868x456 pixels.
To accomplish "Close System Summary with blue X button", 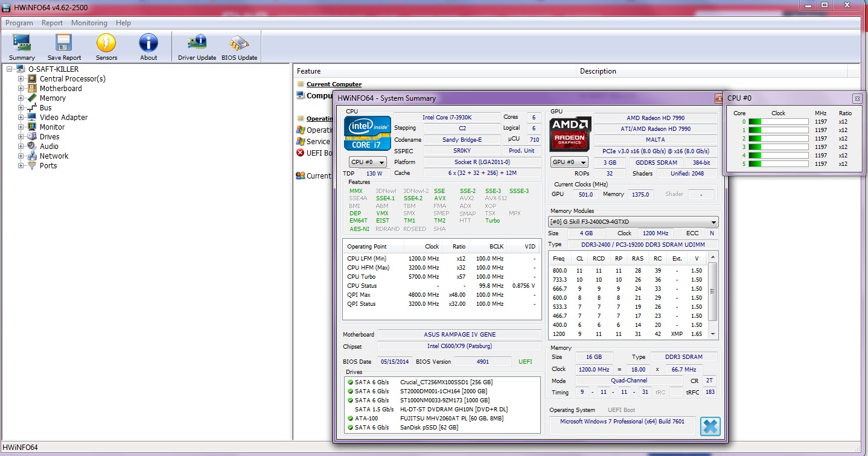I will pos(710,426).
